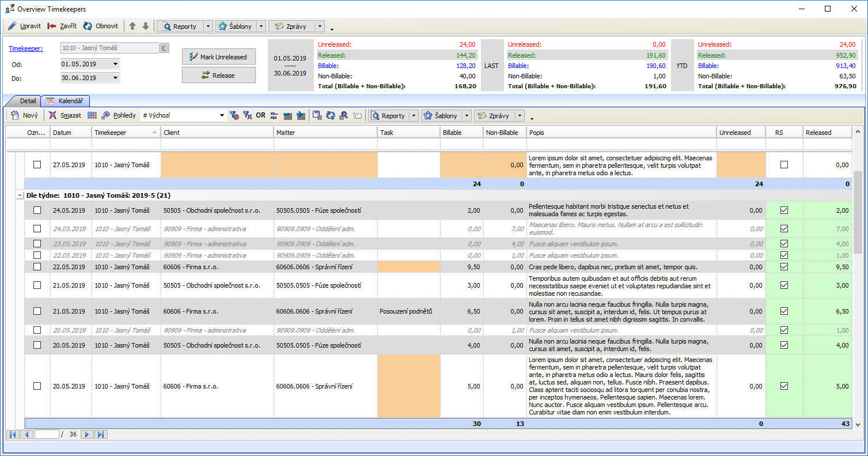
Task: Delete the entry using Smazat
Action: (65, 115)
